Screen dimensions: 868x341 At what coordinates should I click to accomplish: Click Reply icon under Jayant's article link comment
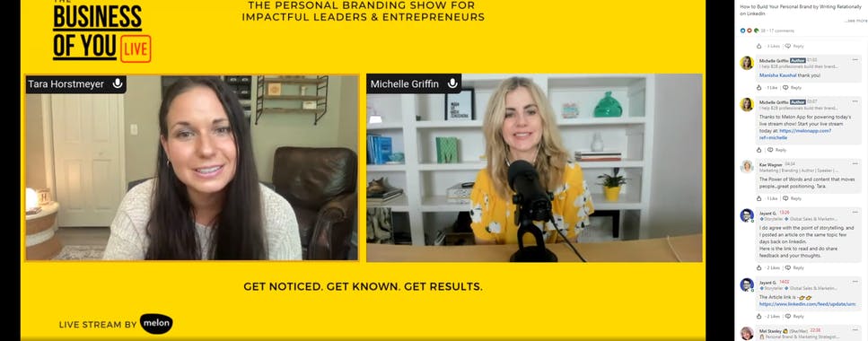[x=787, y=316]
